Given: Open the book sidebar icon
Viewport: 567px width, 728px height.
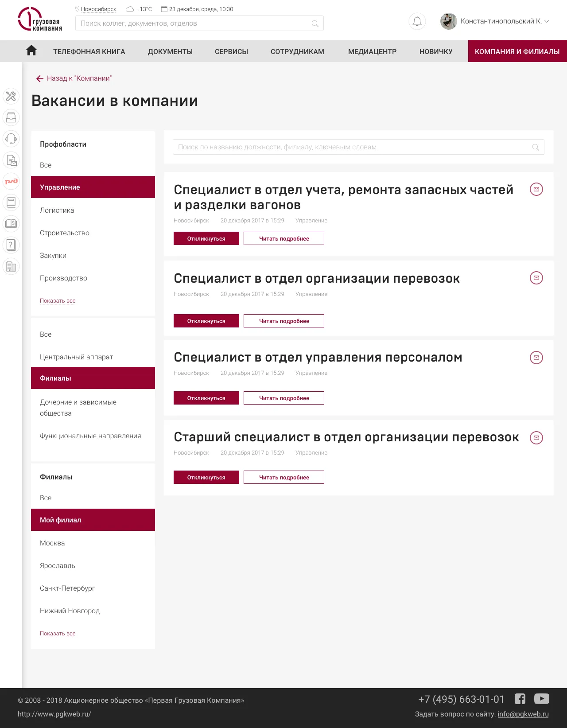Looking at the screenshot, I should 11,202.
